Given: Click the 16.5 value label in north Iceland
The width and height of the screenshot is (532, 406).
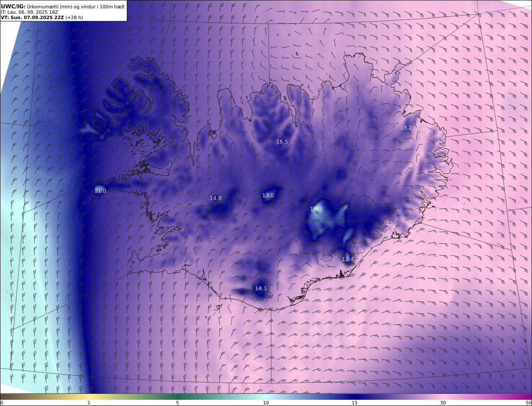Looking at the screenshot, I should pos(282,142).
